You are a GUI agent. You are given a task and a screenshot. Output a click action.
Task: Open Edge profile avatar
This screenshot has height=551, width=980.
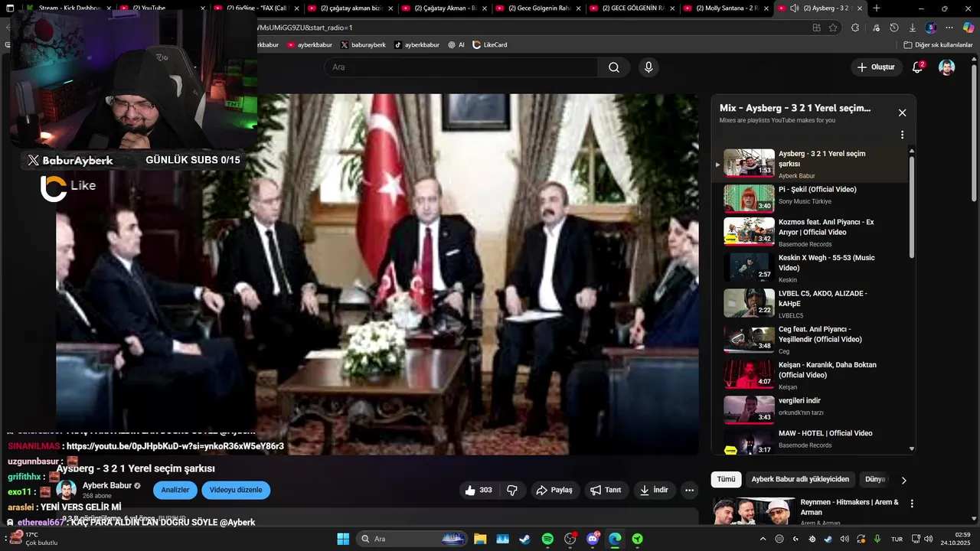931,28
